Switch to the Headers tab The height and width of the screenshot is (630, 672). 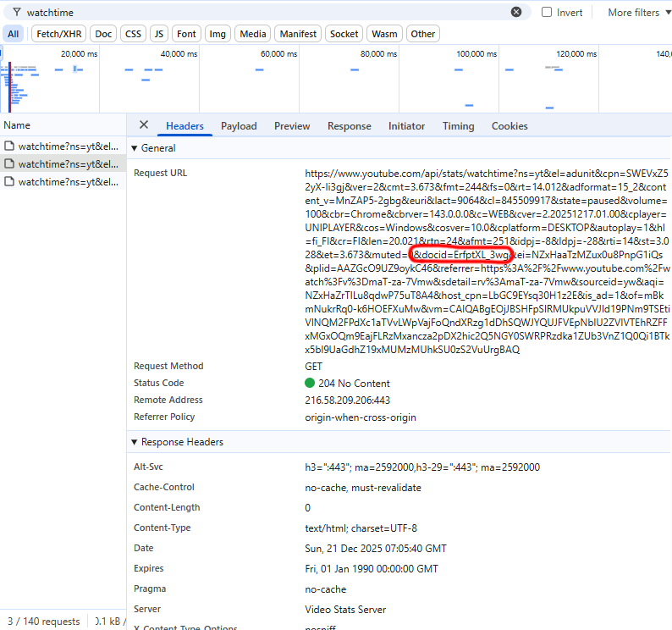[x=185, y=125]
